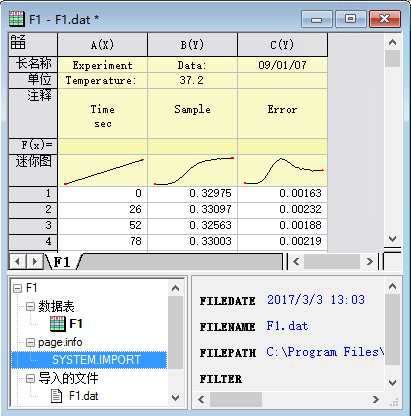This screenshot has height=416, width=411.
Task: Select column C(Y) header
Action: pos(283,45)
